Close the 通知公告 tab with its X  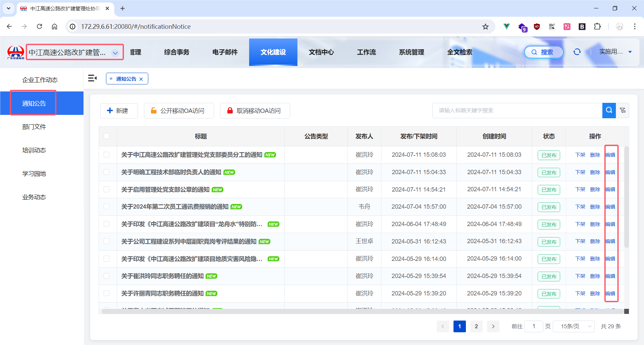coord(141,79)
